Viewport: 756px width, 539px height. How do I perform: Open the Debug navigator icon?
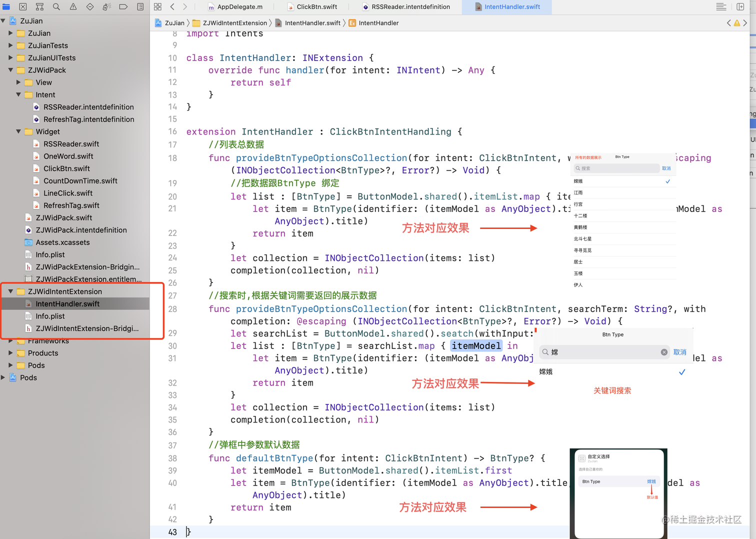106,6
